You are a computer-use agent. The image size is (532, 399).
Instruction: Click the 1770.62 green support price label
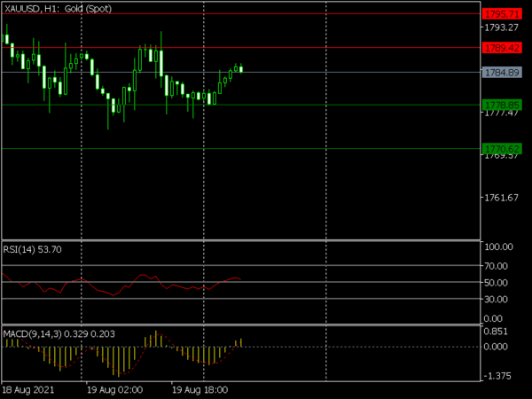(502, 149)
